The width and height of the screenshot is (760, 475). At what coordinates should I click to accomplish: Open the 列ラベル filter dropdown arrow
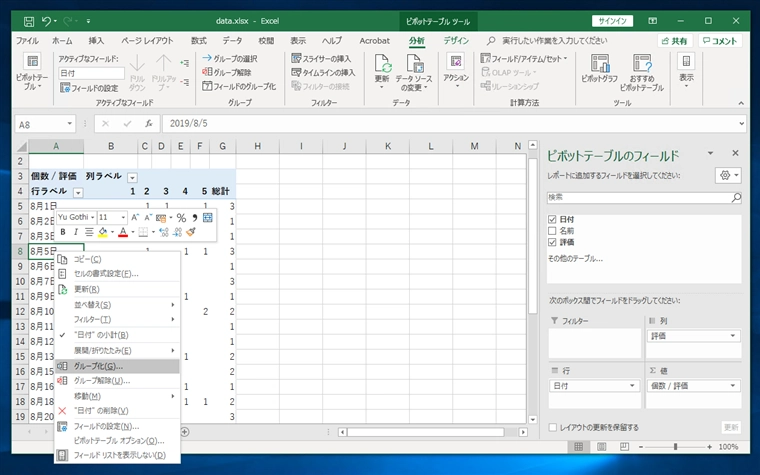tap(132, 176)
